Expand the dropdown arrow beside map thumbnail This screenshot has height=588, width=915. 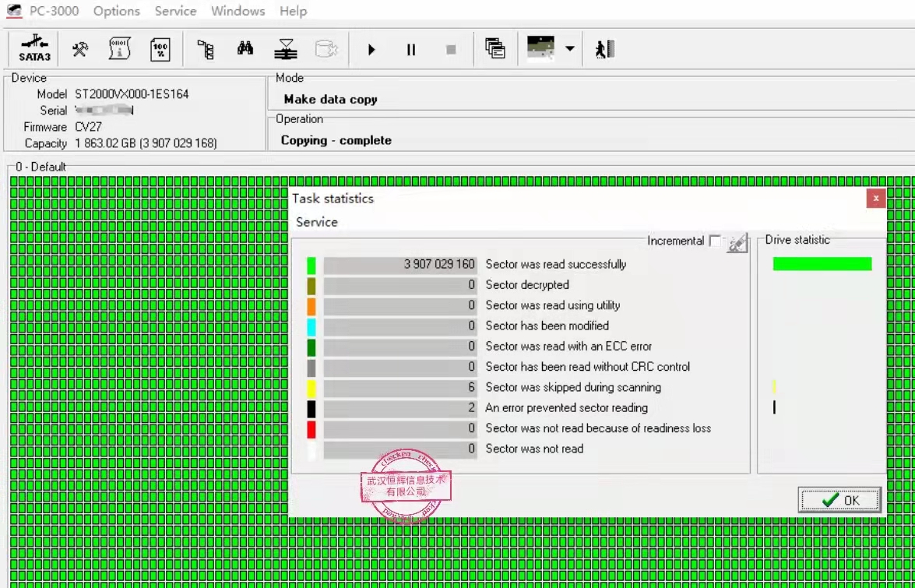pos(569,48)
